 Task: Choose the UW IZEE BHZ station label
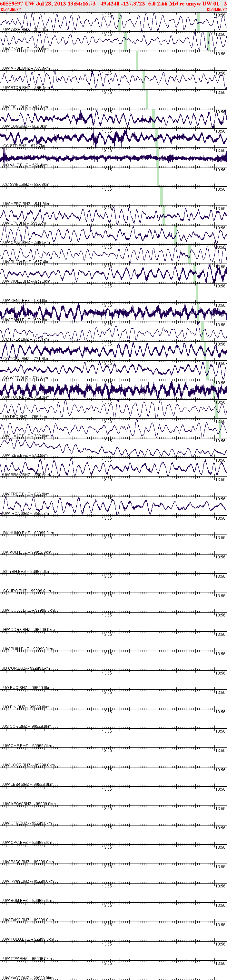pos(25,456)
